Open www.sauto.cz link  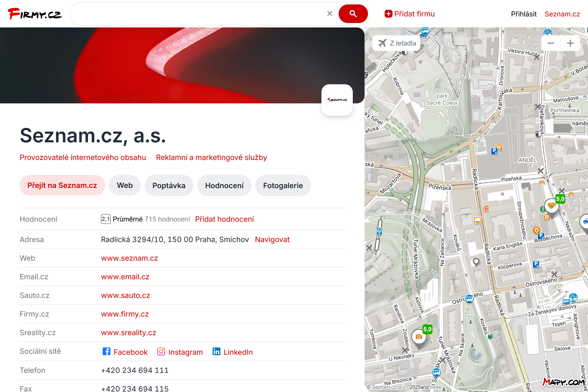125,295
